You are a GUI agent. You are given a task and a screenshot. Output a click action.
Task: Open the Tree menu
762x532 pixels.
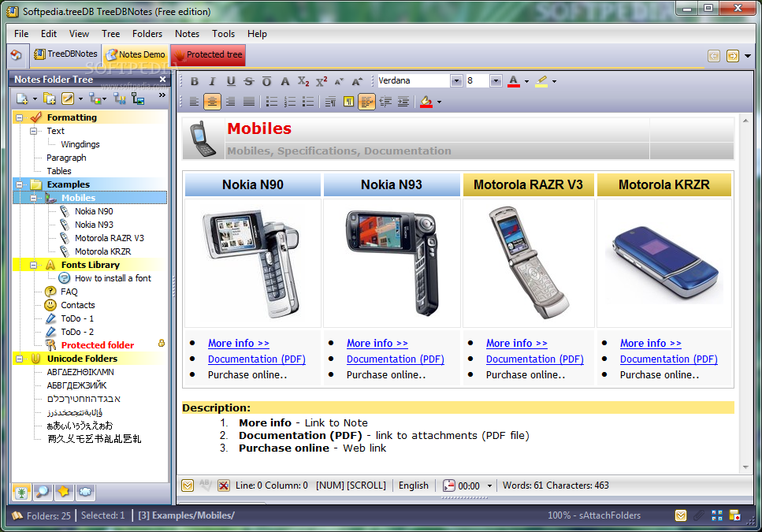click(111, 34)
